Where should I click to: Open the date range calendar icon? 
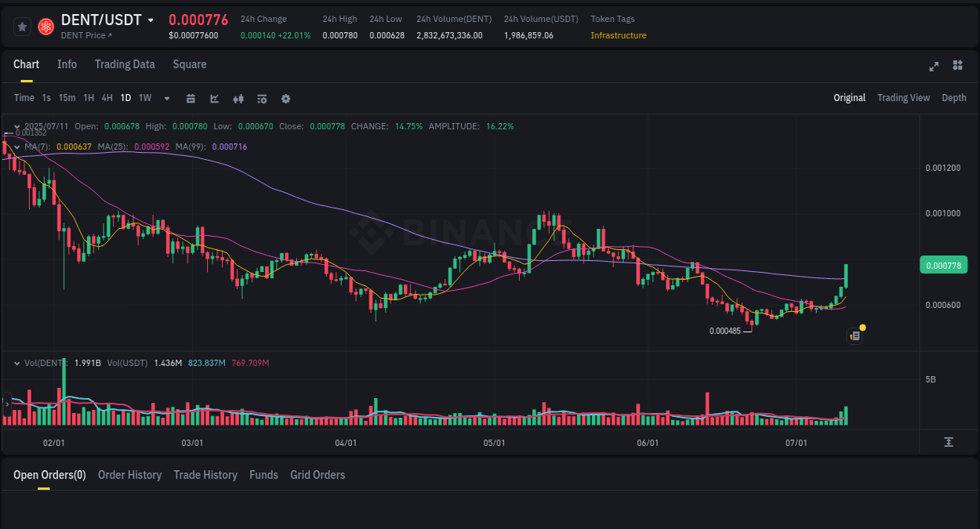[x=191, y=98]
